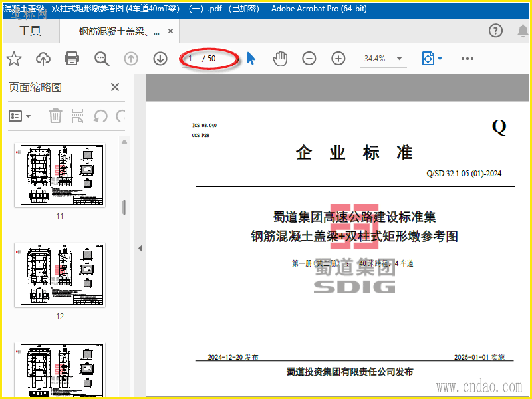532x399 pixels.
Task: Click the page label 12 text
Action: 60,317
